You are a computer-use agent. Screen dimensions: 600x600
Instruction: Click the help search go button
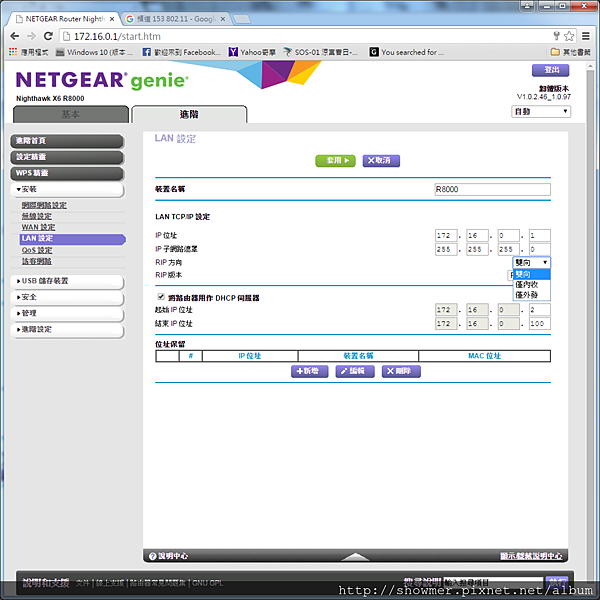[557, 582]
